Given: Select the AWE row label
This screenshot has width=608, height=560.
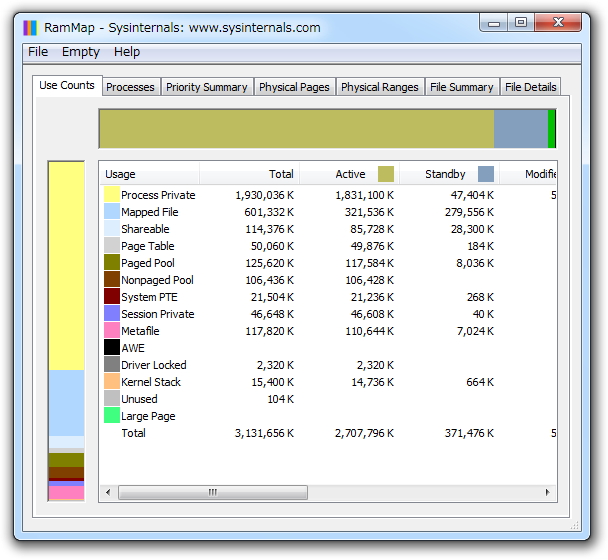Looking at the screenshot, I should coord(133,348).
